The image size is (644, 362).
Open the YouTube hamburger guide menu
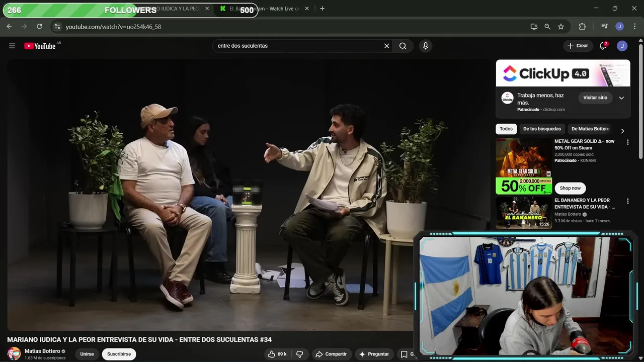(x=12, y=46)
